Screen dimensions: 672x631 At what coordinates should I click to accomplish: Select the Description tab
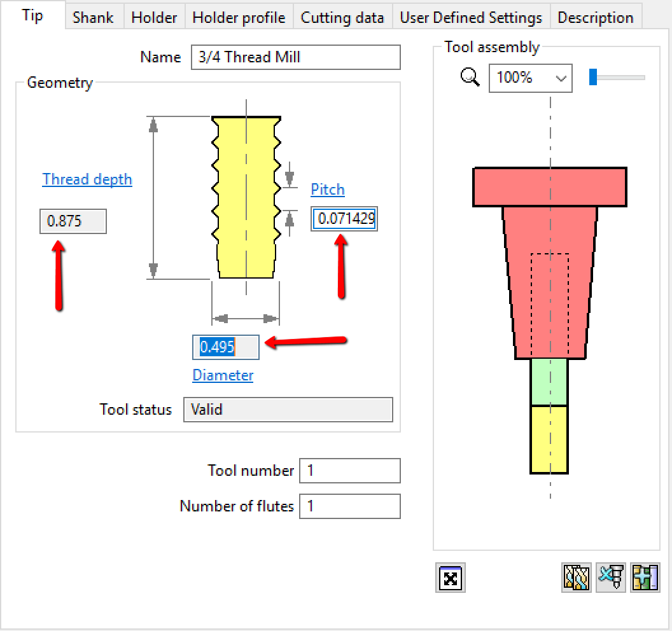tap(596, 18)
